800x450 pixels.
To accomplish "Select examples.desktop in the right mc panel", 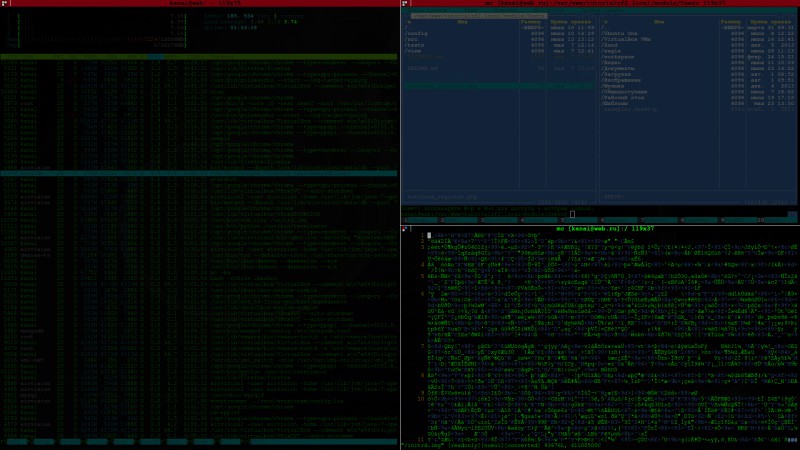I will (x=630, y=109).
